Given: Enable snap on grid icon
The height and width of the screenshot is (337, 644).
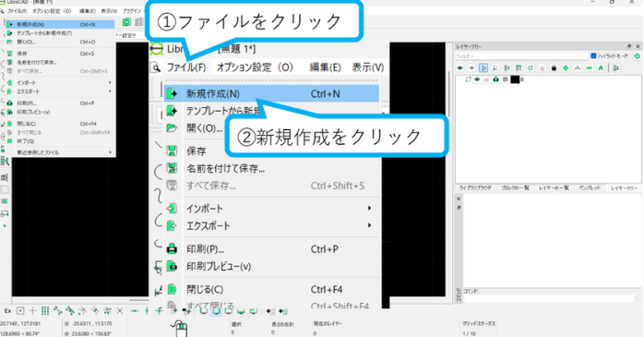Looking at the screenshot, I should tap(45, 311).
